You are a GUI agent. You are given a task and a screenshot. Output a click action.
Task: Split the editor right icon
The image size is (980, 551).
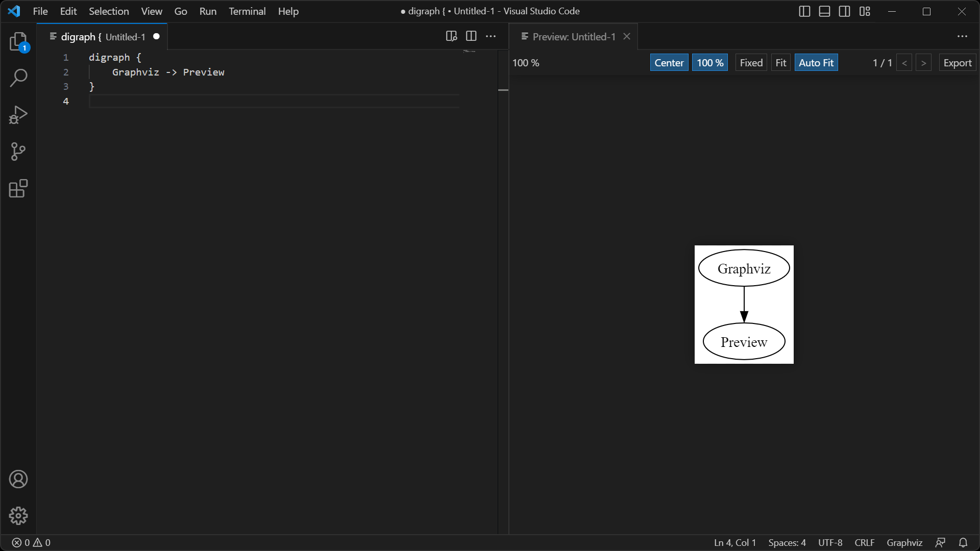[x=471, y=36]
